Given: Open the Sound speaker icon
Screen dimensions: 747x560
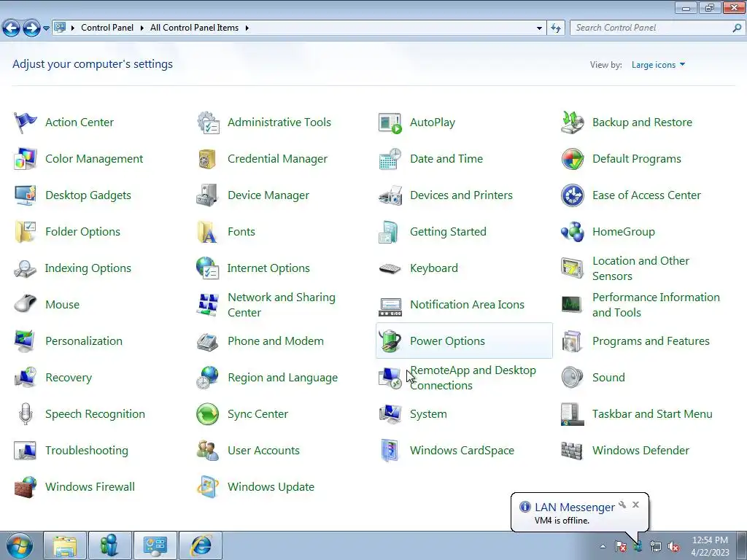Looking at the screenshot, I should click(572, 377).
